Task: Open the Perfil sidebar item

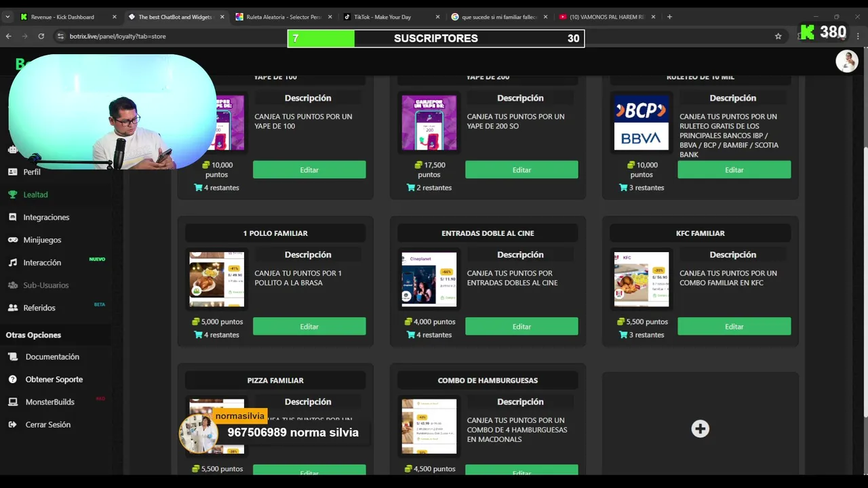Action: point(32,171)
